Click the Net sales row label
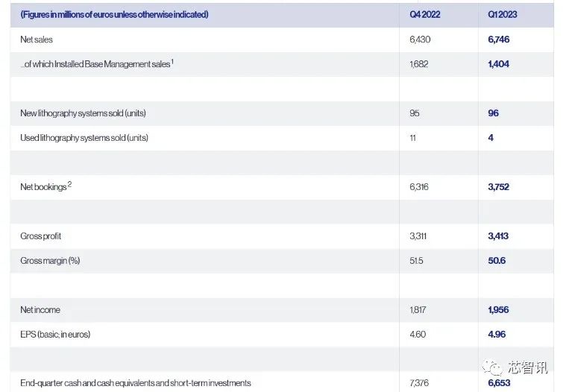566x392 pixels. tap(37, 39)
